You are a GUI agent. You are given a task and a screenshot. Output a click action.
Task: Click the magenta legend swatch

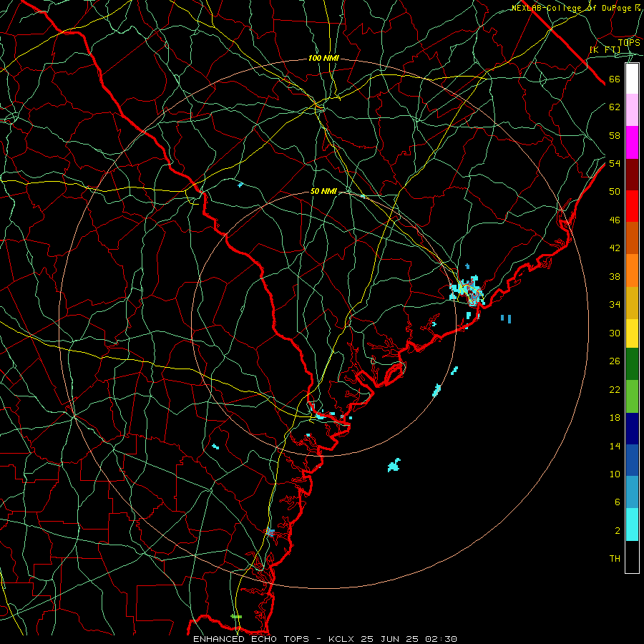click(632, 142)
